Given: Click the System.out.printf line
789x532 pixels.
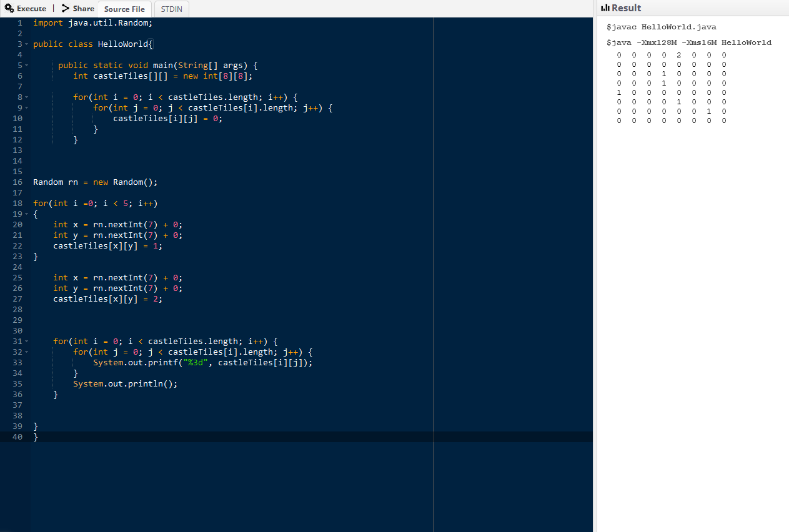Looking at the screenshot, I should 203,363.
